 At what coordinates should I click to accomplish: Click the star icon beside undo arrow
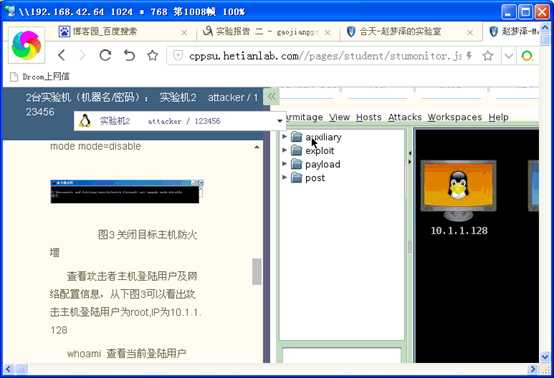pos(153,55)
